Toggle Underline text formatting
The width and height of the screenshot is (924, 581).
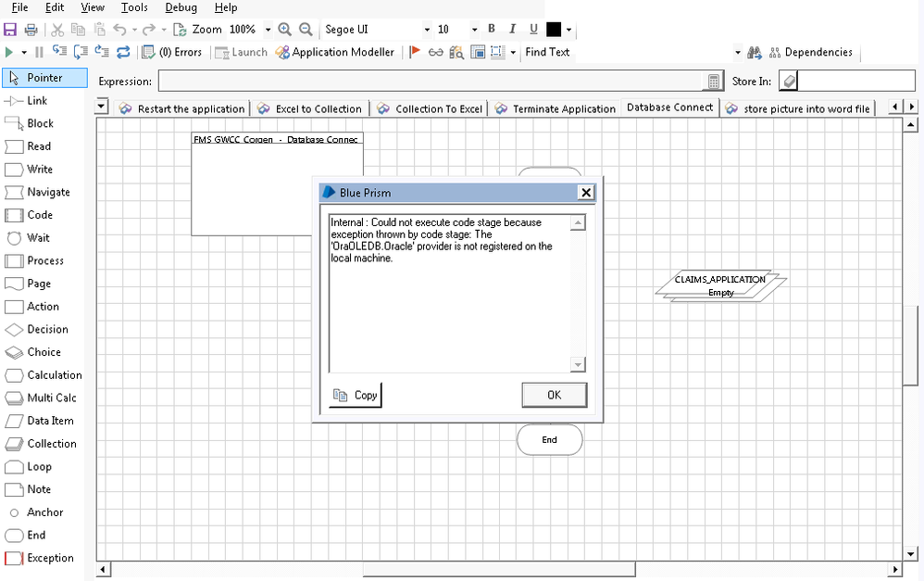click(533, 30)
